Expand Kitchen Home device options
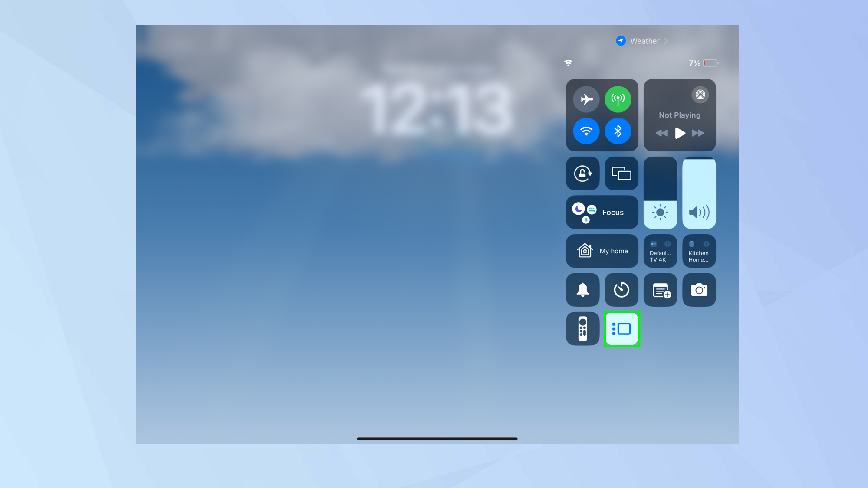868x488 pixels. 698,250
